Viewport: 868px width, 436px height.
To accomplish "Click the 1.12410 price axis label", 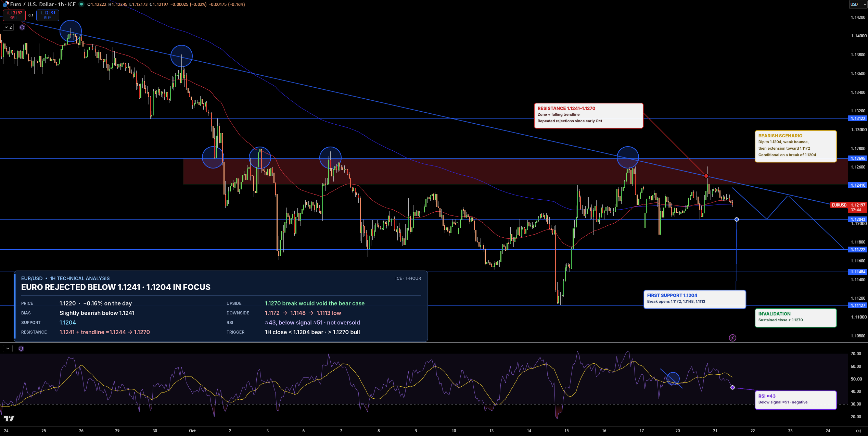I will [x=858, y=185].
